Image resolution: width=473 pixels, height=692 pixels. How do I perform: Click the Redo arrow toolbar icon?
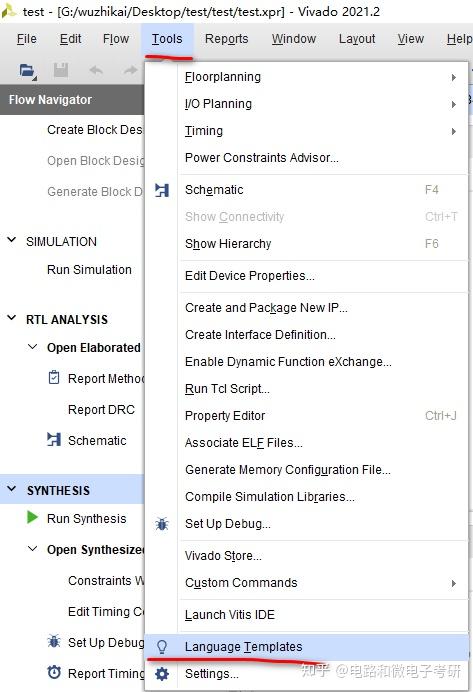(130, 70)
